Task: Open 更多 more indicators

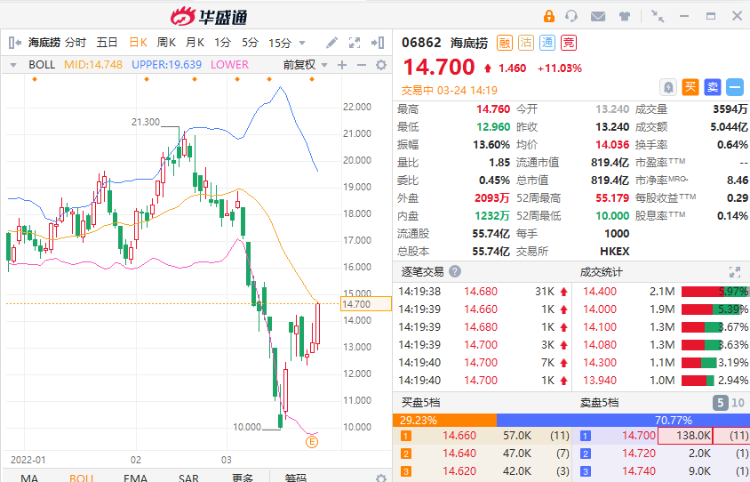Action: coord(243,478)
